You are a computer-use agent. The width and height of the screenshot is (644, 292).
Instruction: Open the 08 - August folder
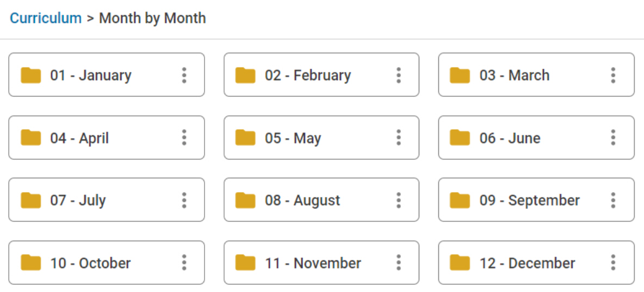point(302,200)
